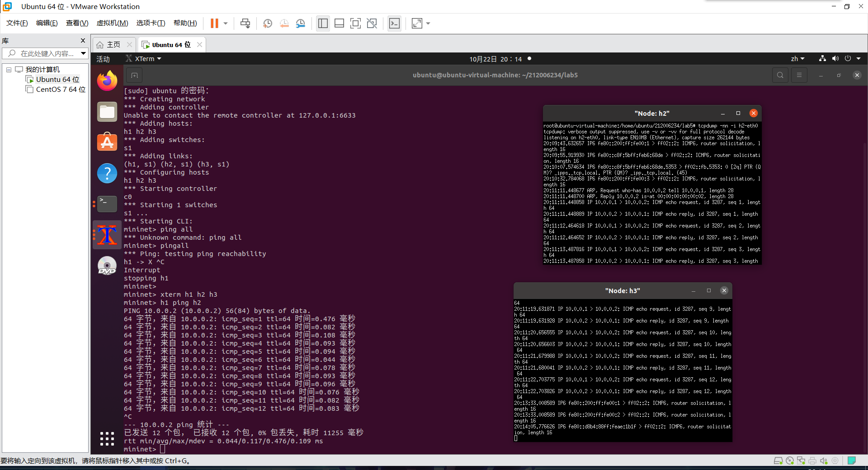Image resolution: width=868 pixels, height=470 pixels.
Task: Toggle the library sidebar view
Action: point(323,23)
